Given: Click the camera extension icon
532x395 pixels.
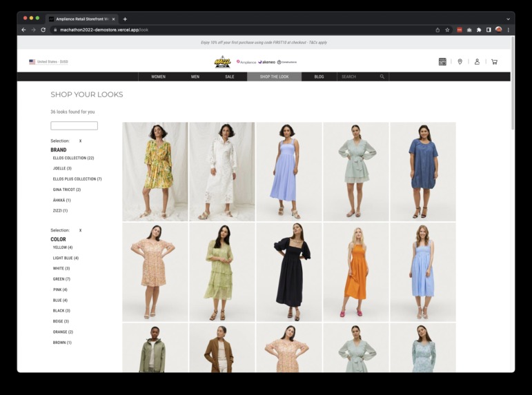Looking at the screenshot, I should click(469, 30).
